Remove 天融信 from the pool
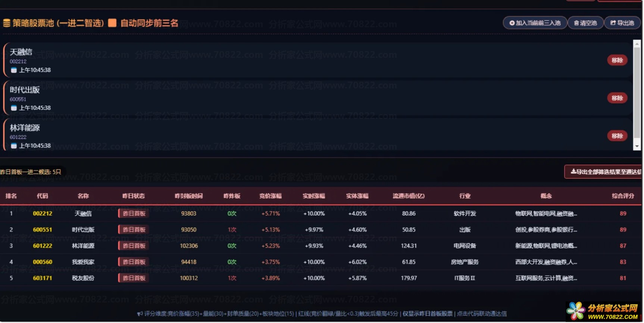The height and width of the screenshot is (323, 644). coord(617,60)
